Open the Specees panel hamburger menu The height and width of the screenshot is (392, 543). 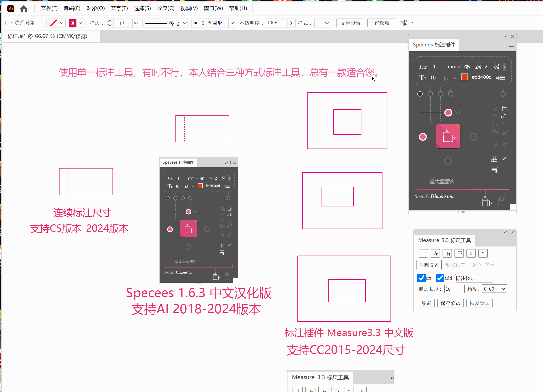[511, 45]
